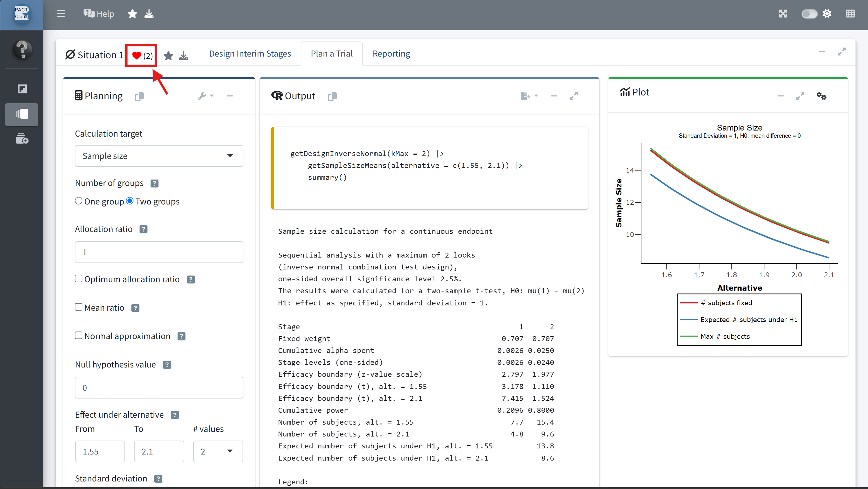This screenshot has height=489, width=868.
Task: Click the Null hypothesis value field
Action: [x=159, y=387]
